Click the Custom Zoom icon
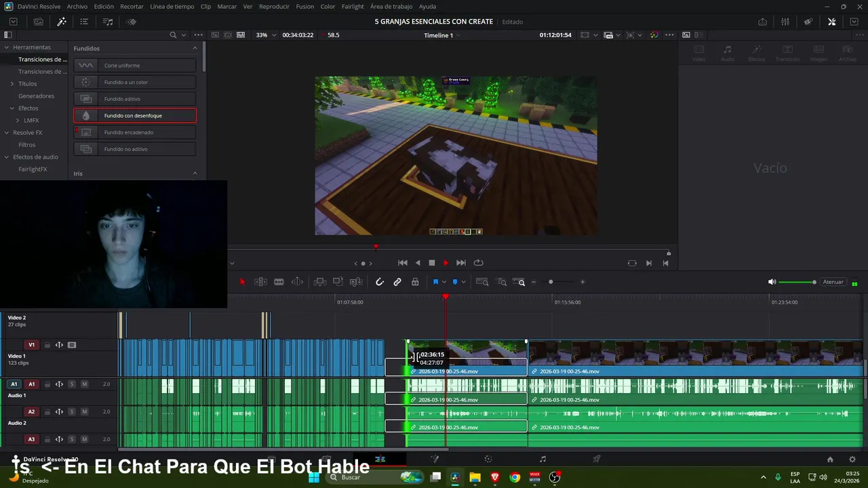Viewport: 868px width, 488px height. pos(519,282)
